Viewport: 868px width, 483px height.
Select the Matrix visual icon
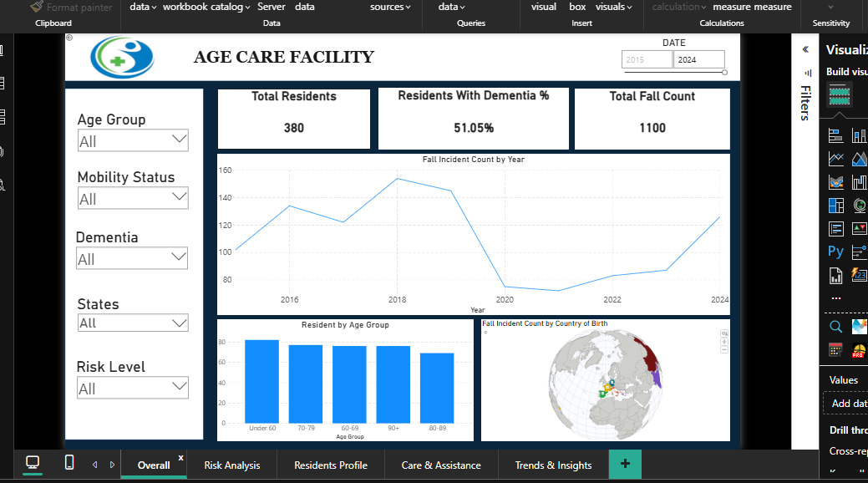click(837, 228)
